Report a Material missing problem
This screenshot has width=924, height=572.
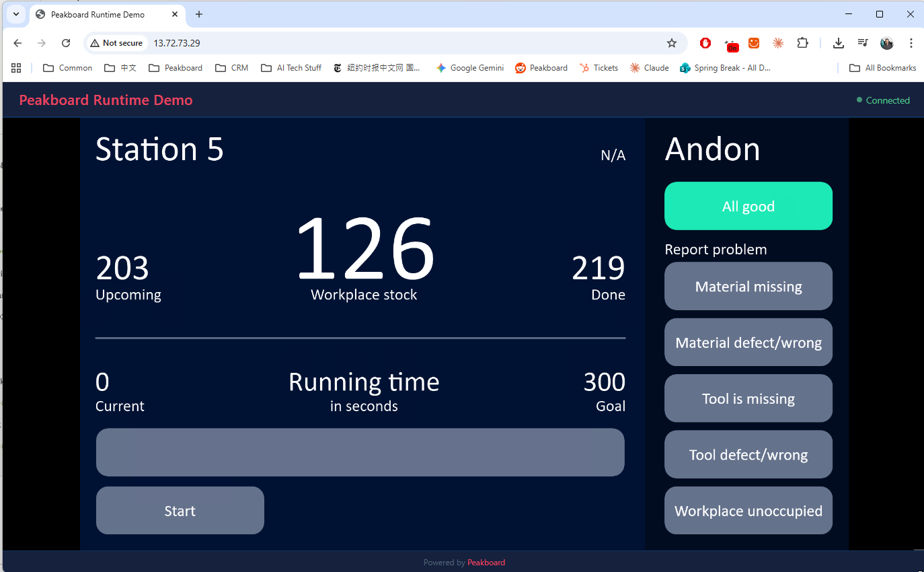pos(748,286)
